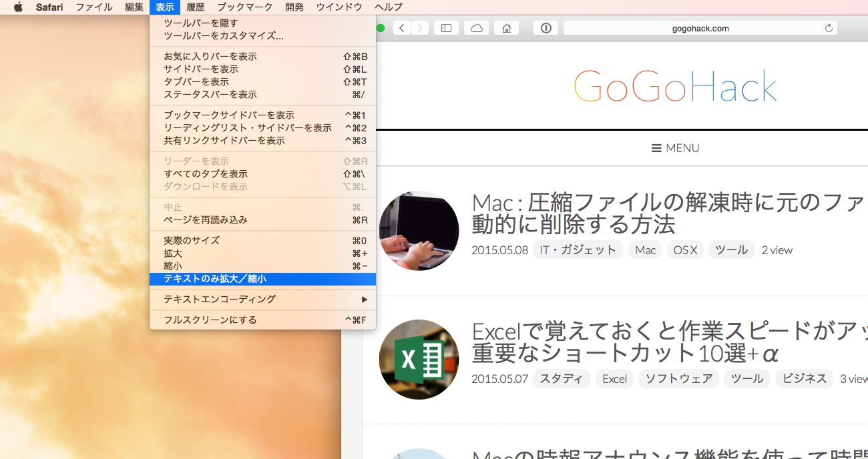Choose ツールバーを隠す
This screenshot has height=459, width=868.
point(263,23)
